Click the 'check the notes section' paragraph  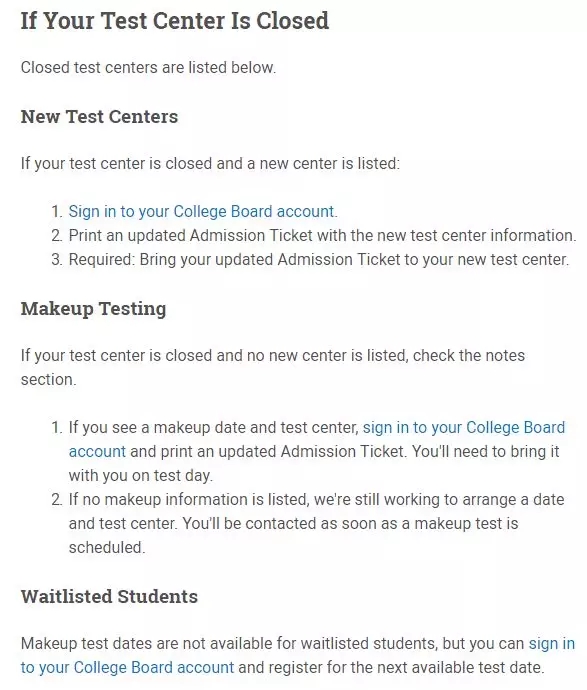point(273,367)
